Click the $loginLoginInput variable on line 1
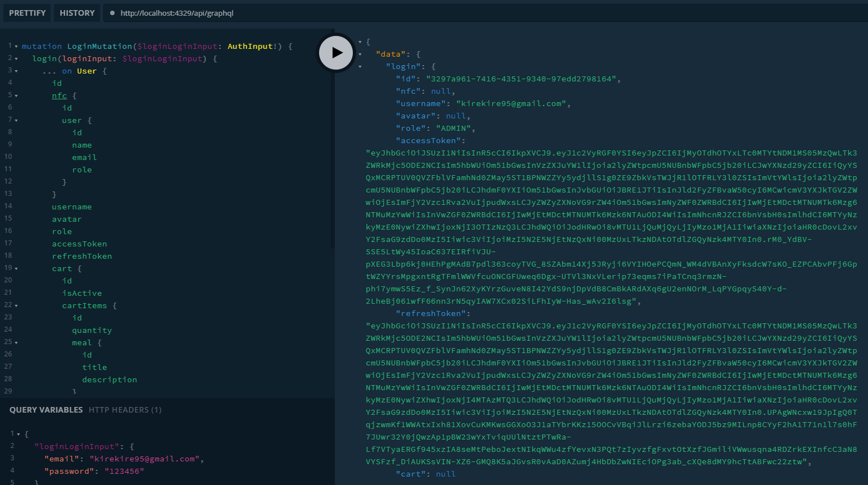The image size is (868, 485). click(x=178, y=47)
